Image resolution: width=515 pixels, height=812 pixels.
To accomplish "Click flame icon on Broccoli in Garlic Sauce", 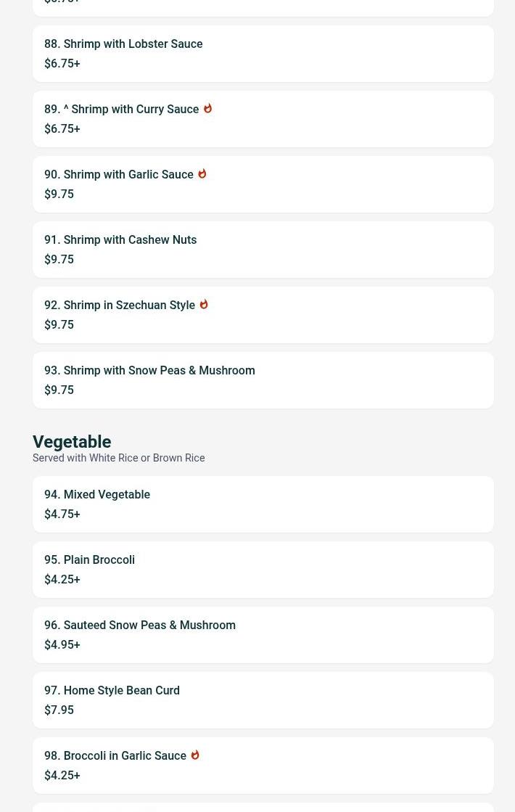I will (x=194, y=755).
